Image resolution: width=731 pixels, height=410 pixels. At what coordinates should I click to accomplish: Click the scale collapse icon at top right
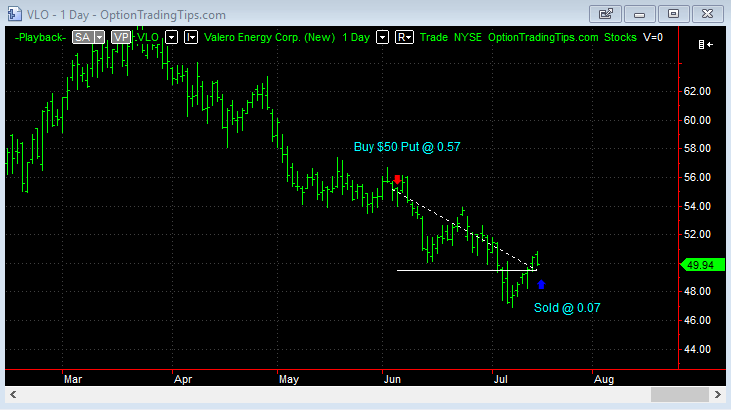click(x=705, y=45)
